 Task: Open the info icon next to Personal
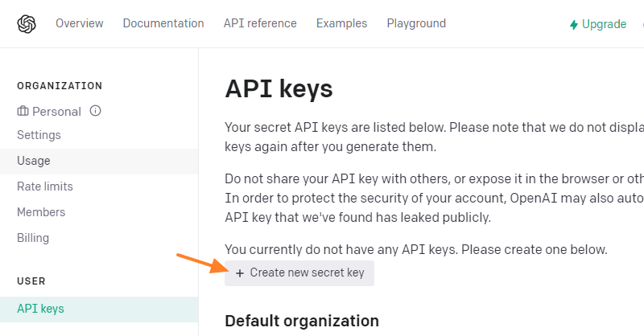(95, 111)
